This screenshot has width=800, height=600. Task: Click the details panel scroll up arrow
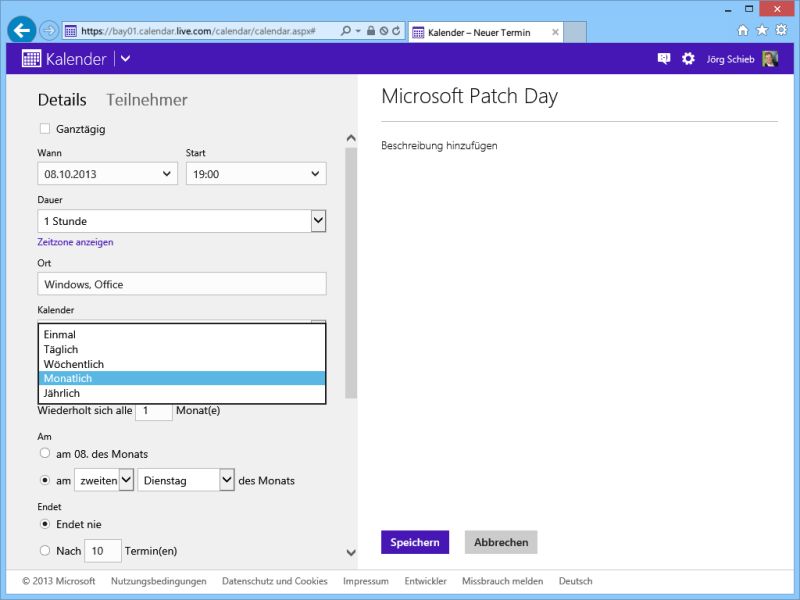click(x=351, y=138)
